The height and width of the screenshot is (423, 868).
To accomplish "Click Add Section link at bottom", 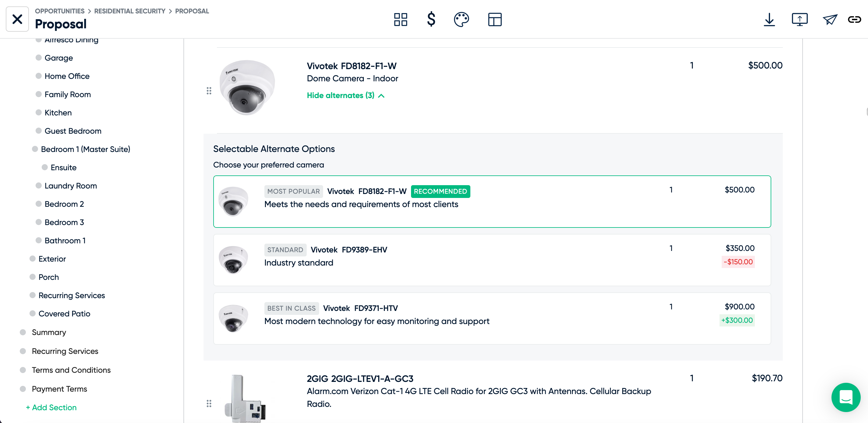I will 51,407.
